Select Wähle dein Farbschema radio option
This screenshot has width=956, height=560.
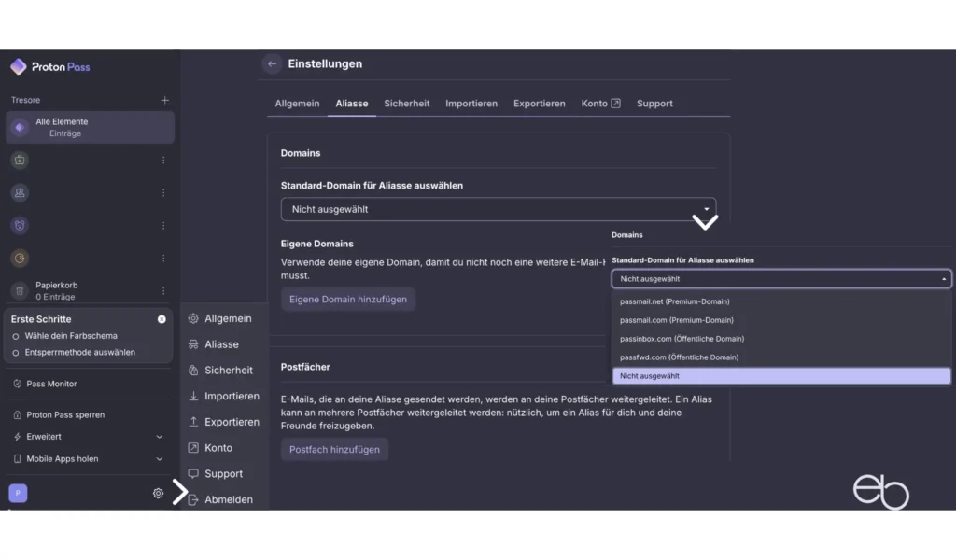tap(16, 336)
